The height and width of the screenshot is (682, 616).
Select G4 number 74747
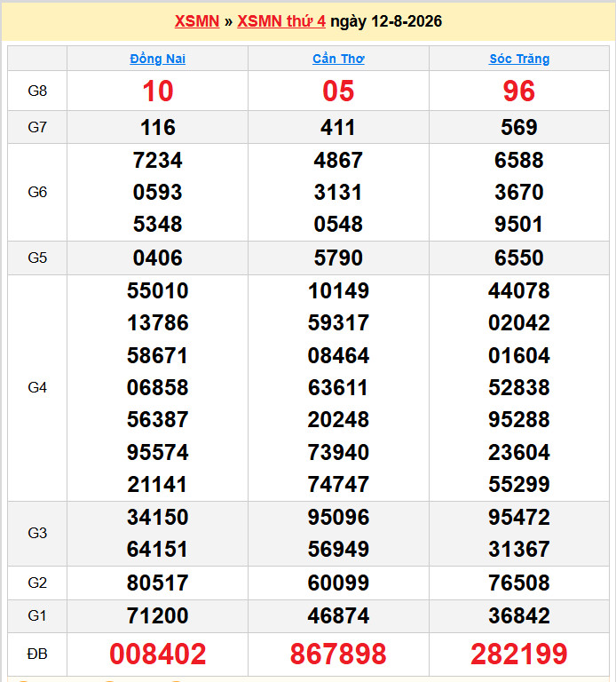pyautogui.click(x=338, y=484)
